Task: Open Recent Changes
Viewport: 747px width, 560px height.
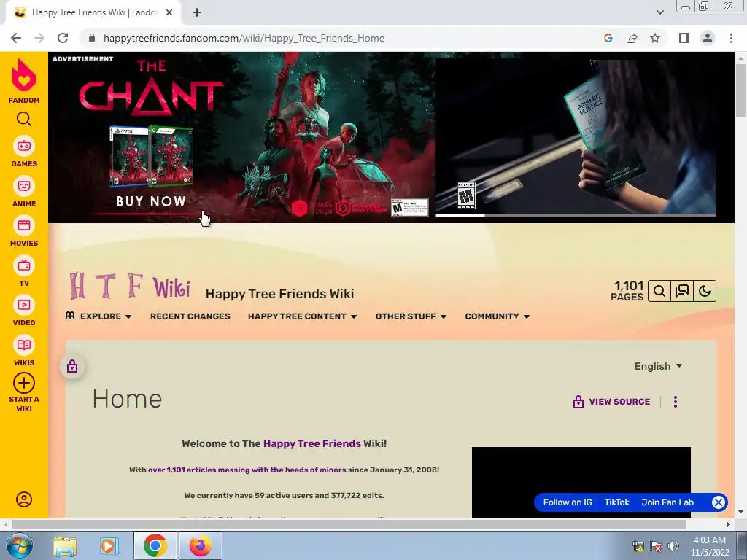Action: tap(190, 316)
